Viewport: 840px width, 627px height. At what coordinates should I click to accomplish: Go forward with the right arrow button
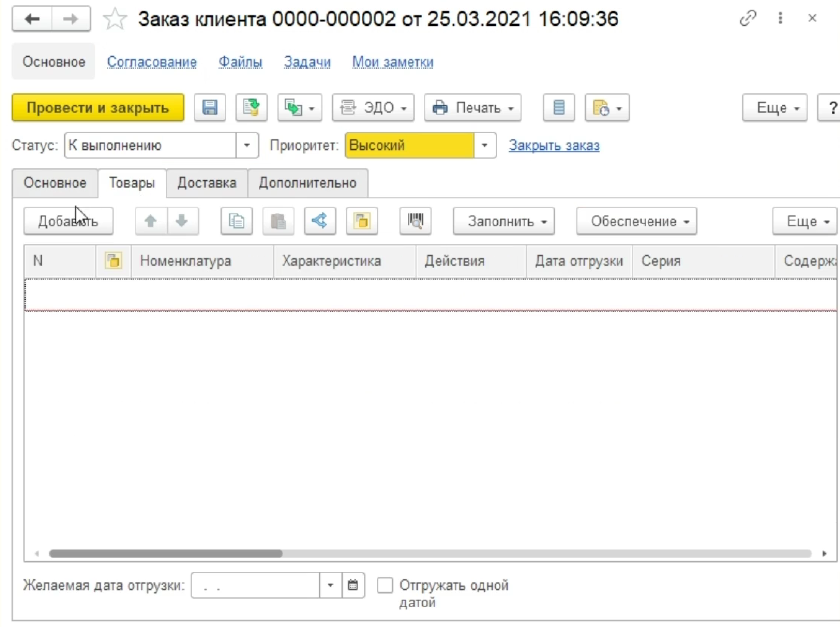pos(71,19)
